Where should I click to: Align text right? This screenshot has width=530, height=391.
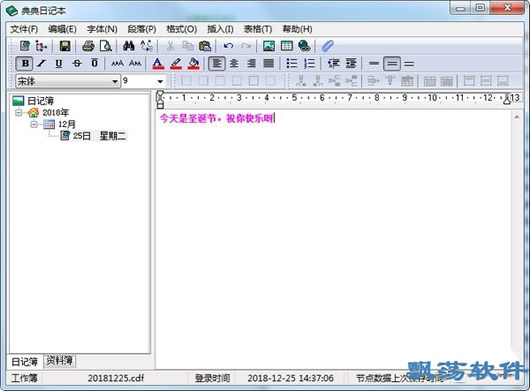(x=251, y=64)
